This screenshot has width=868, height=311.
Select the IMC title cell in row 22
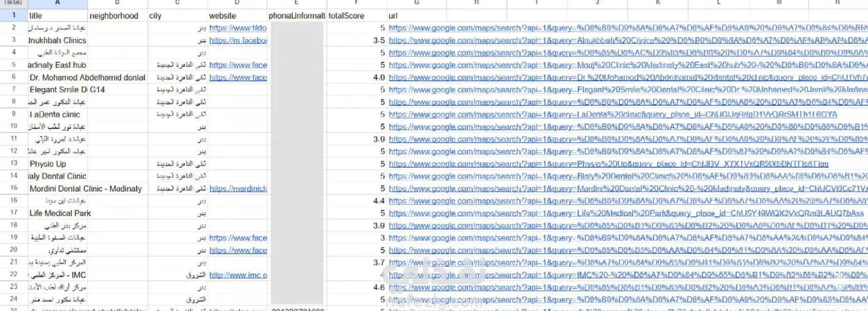57,275
